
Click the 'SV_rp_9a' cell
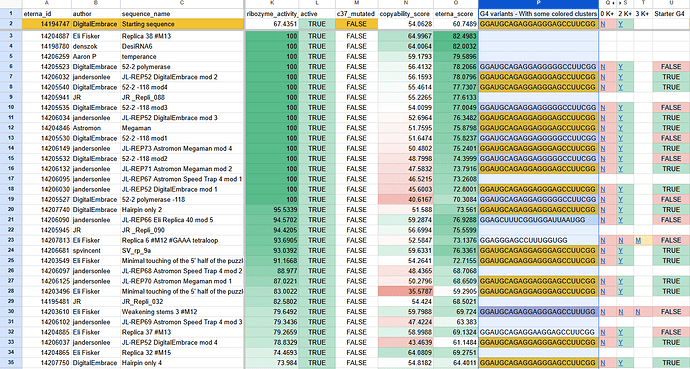pos(182,251)
